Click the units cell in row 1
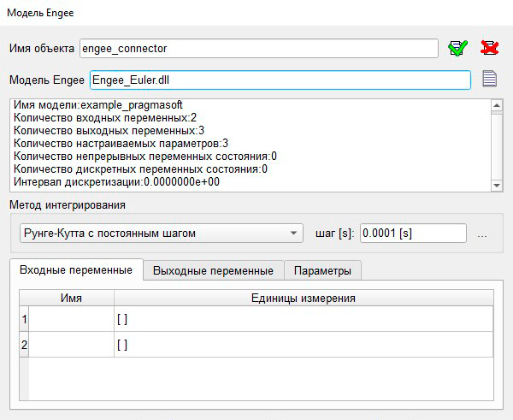The width and height of the screenshot is (513, 420). 304,319
